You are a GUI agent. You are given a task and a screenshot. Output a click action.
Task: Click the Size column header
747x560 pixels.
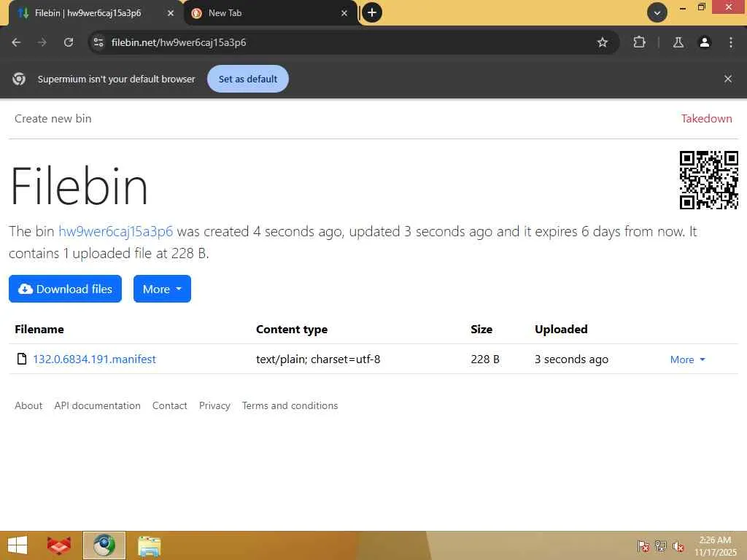click(481, 329)
